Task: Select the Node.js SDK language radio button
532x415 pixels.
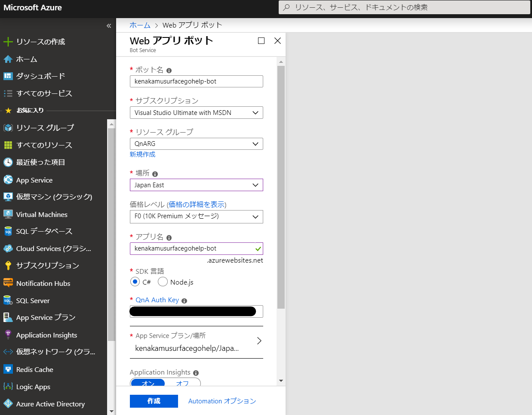Action: [x=163, y=282]
